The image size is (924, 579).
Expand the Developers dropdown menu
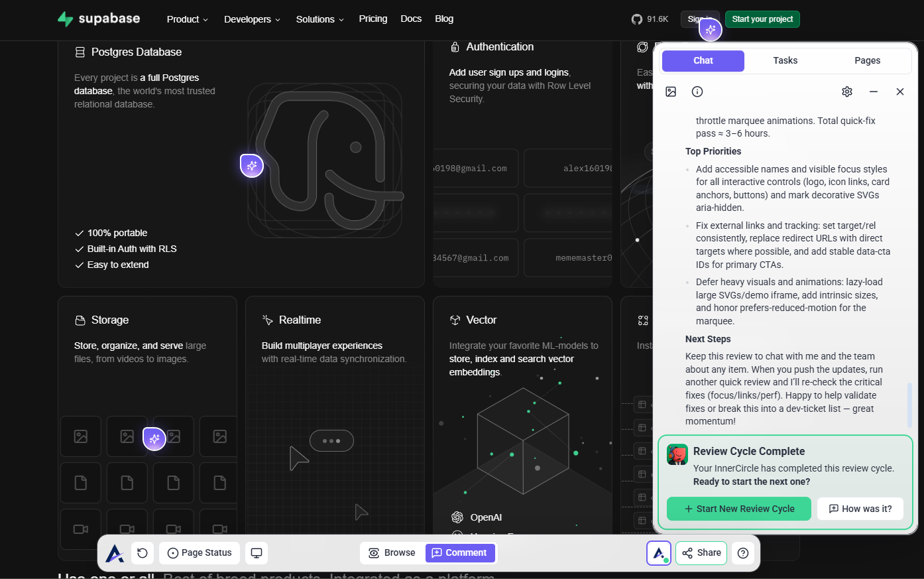click(x=252, y=19)
